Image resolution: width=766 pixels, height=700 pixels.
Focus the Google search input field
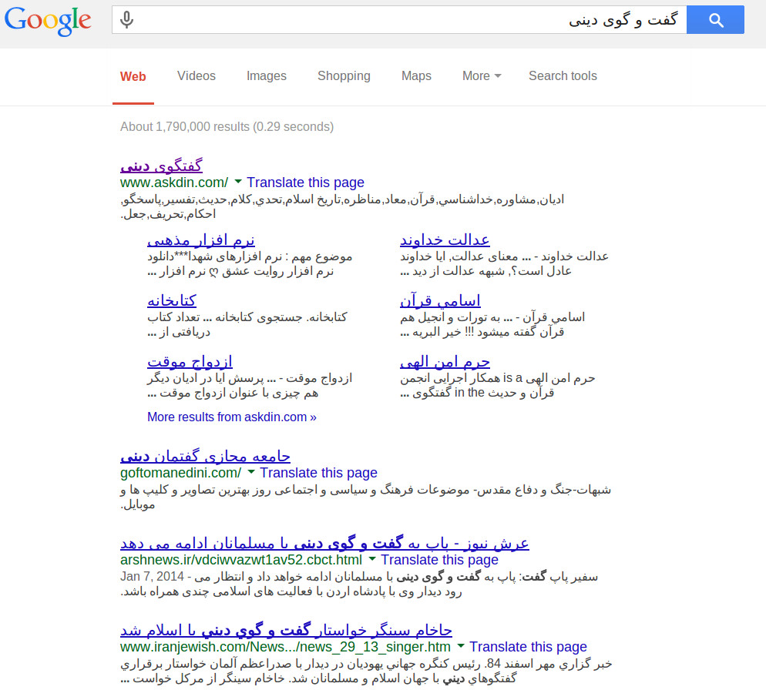[x=399, y=20]
